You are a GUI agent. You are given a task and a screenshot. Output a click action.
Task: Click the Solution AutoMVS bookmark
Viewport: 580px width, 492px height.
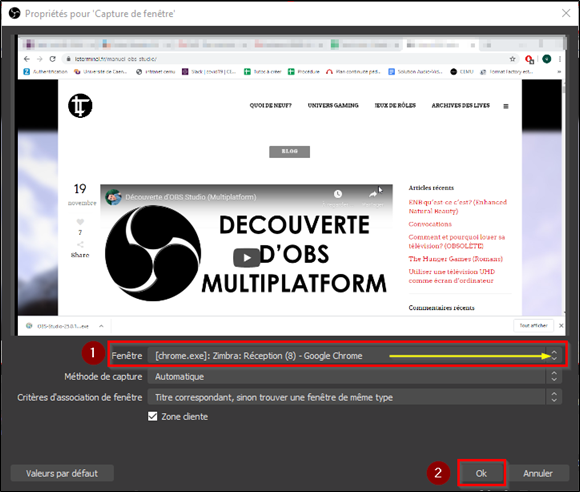pos(415,72)
